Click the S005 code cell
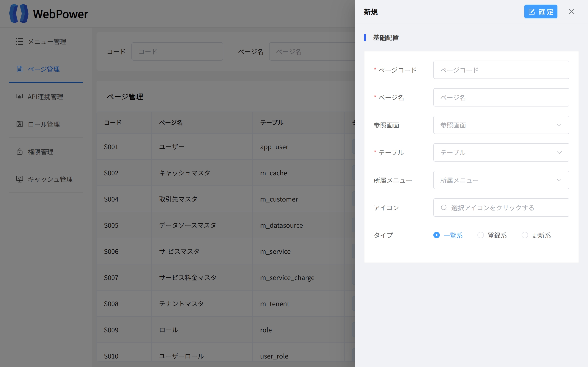588x367 pixels. [x=124, y=225]
